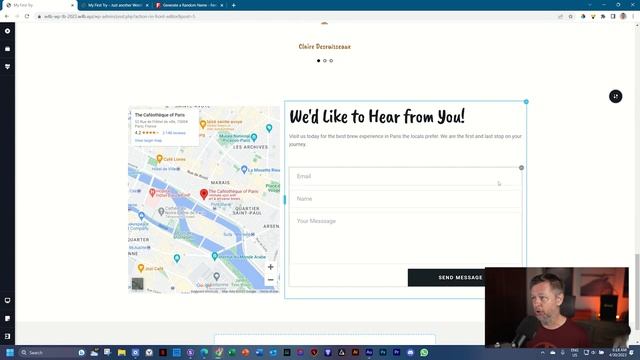Open the 'View larger map' link
This screenshot has width=640, height=360.
point(148,140)
